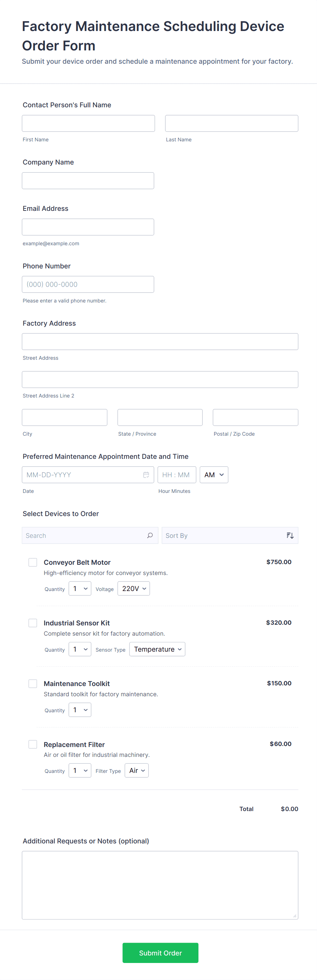Click the First Name input field
The width and height of the screenshot is (317, 980).
tap(88, 124)
